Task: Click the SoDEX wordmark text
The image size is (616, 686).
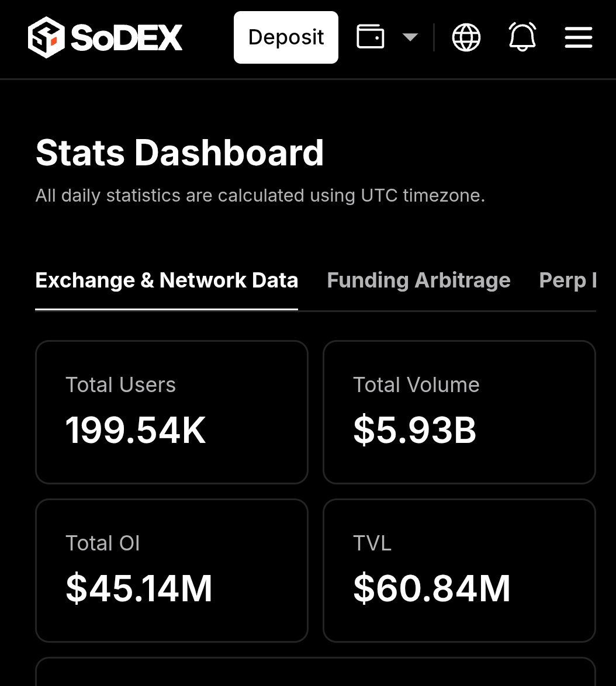Action: (x=126, y=37)
